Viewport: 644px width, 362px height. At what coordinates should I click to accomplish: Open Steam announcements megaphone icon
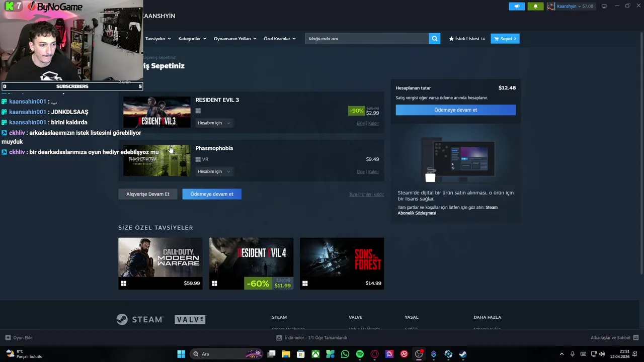pyautogui.click(x=517, y=6)
